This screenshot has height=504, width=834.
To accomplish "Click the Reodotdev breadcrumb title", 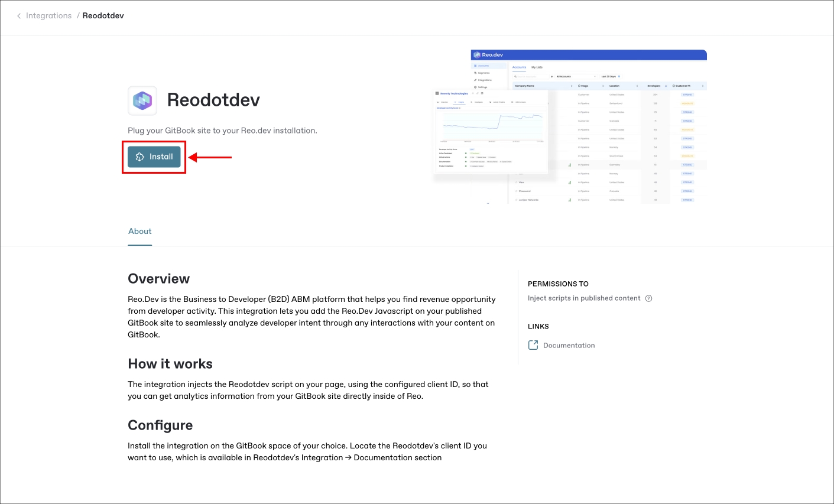I will click(x=103, y=16).
